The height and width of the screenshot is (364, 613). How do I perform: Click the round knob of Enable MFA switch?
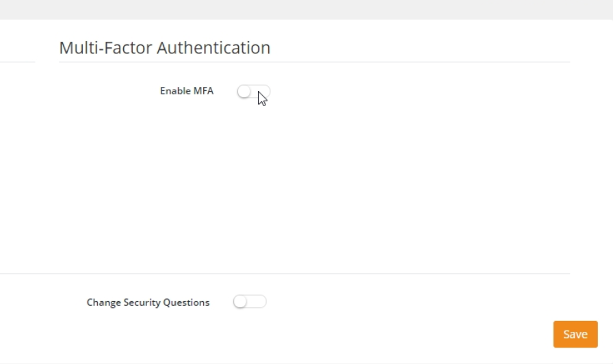pyautogui.click(x=244, y=92)
